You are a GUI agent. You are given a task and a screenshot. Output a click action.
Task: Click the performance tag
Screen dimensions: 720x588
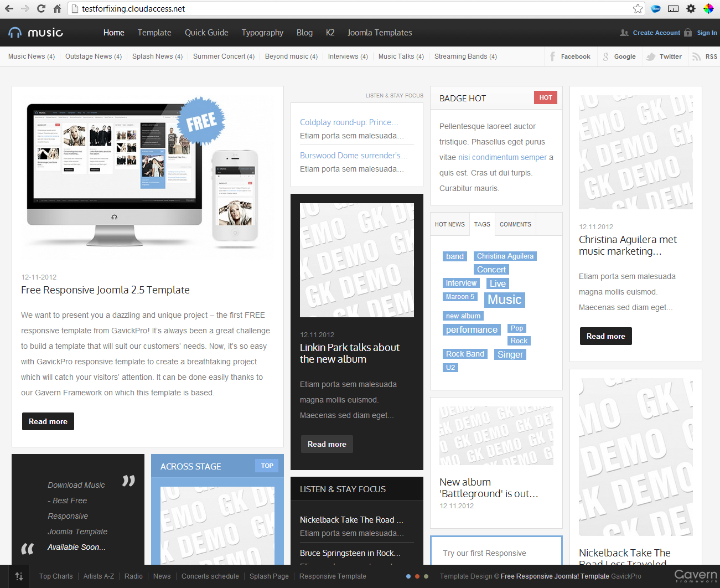(x=472, y=329)
